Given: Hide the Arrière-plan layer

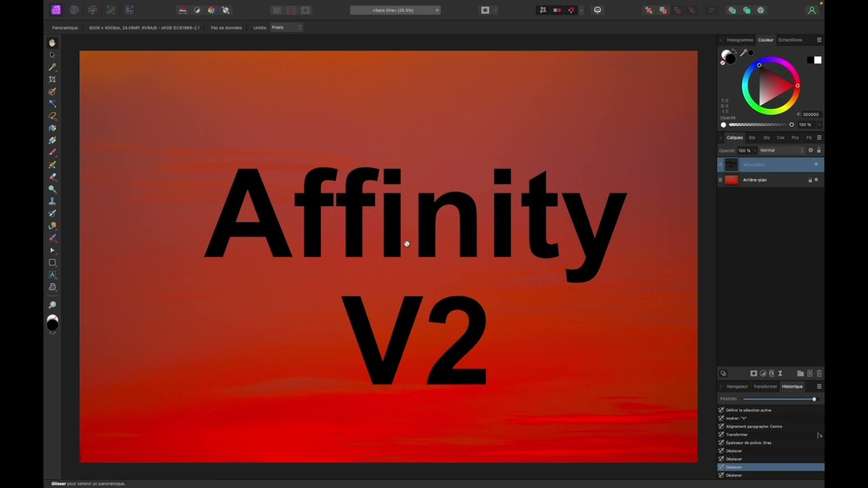Looking at the screenshot, I should point(816,180).
